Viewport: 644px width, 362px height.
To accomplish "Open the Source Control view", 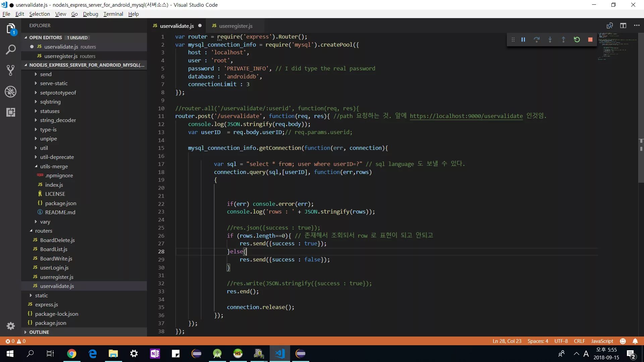I will coord(11,70).
